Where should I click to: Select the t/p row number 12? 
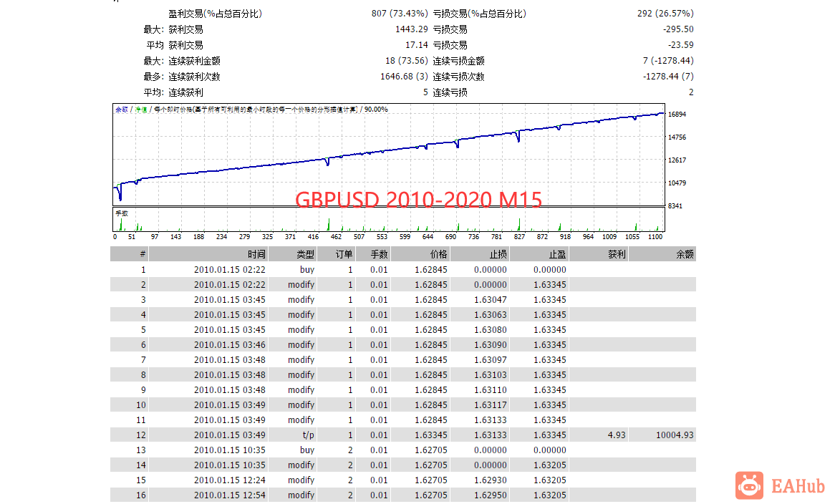[403, 435]
